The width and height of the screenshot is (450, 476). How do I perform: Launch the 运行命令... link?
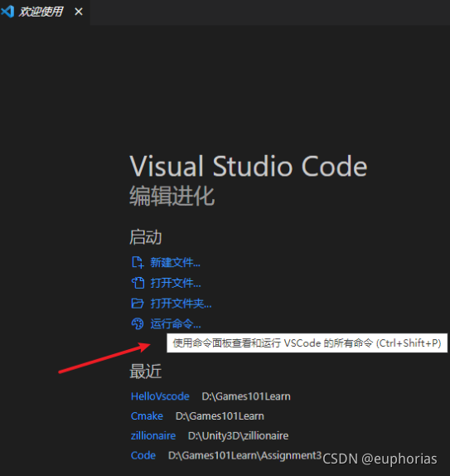coord(176,323)
